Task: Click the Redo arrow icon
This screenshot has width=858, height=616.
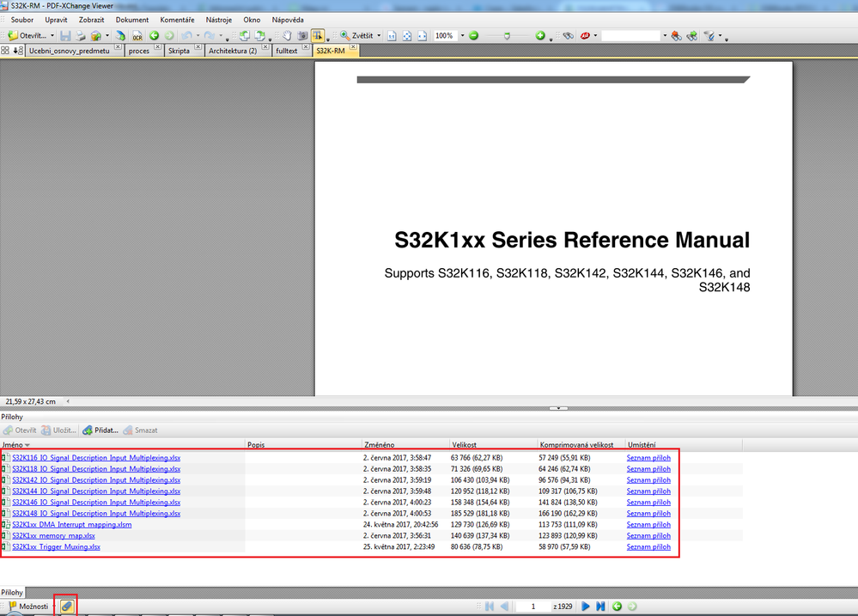Action: click(x=209, y=35)
